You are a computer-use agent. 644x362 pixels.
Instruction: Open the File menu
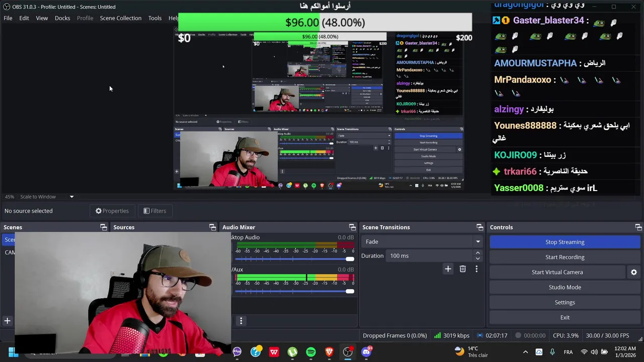pyautogui.click(x=8, y=18)
